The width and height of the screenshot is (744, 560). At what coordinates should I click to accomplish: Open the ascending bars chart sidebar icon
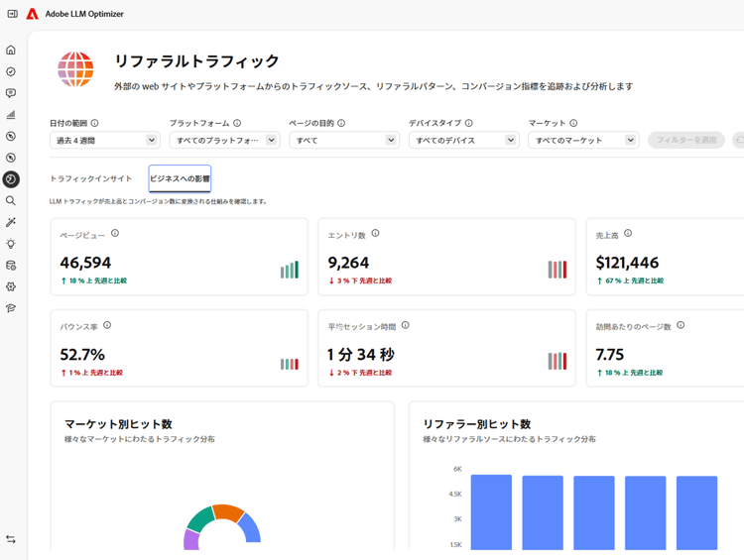11,114
